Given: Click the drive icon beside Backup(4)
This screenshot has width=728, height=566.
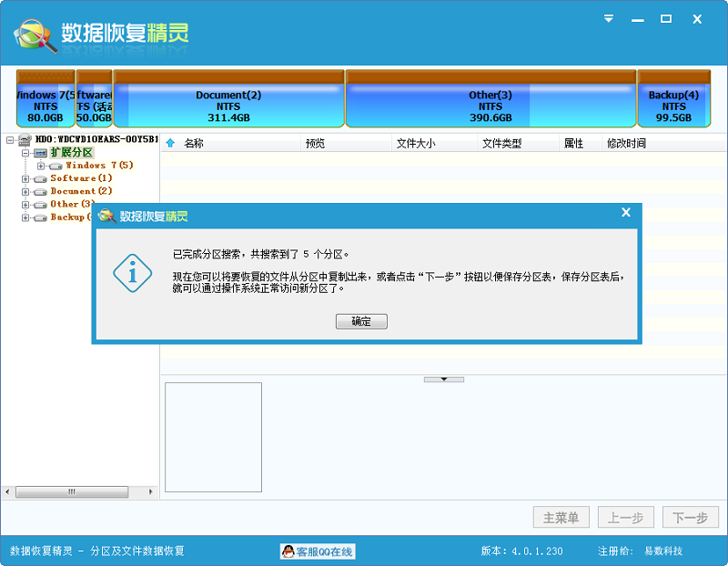Looking at the screenshot, I should 40,217.
